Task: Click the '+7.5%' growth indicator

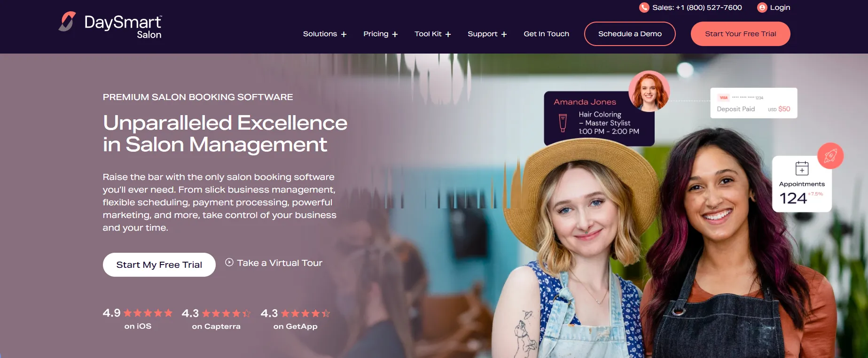Action: tap(815, 194)
